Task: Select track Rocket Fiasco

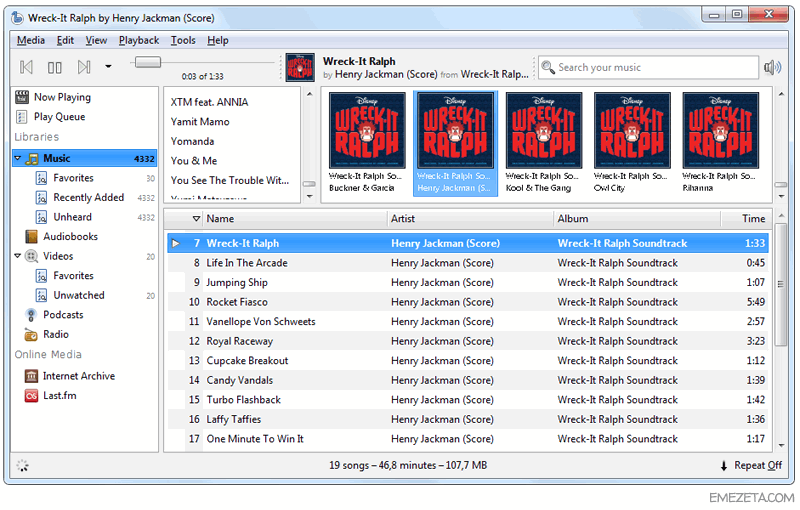Action: tap(468, 302)
